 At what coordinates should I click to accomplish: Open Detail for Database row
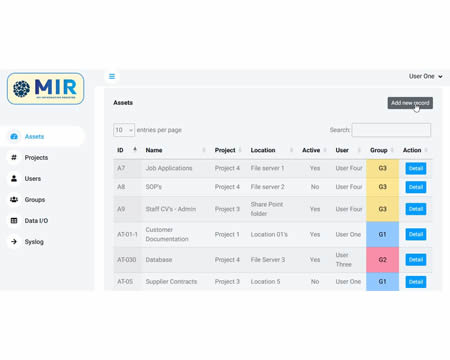(416, 260)
